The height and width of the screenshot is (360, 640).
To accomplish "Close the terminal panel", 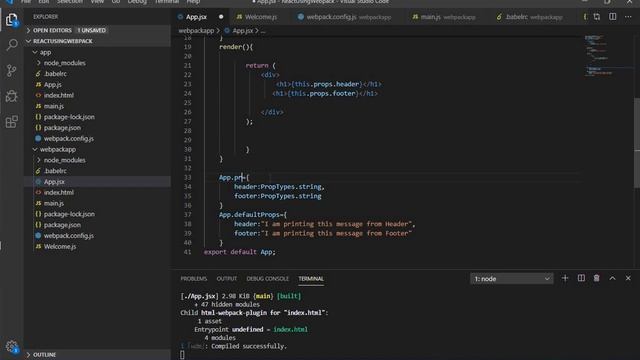I will 628,278.
